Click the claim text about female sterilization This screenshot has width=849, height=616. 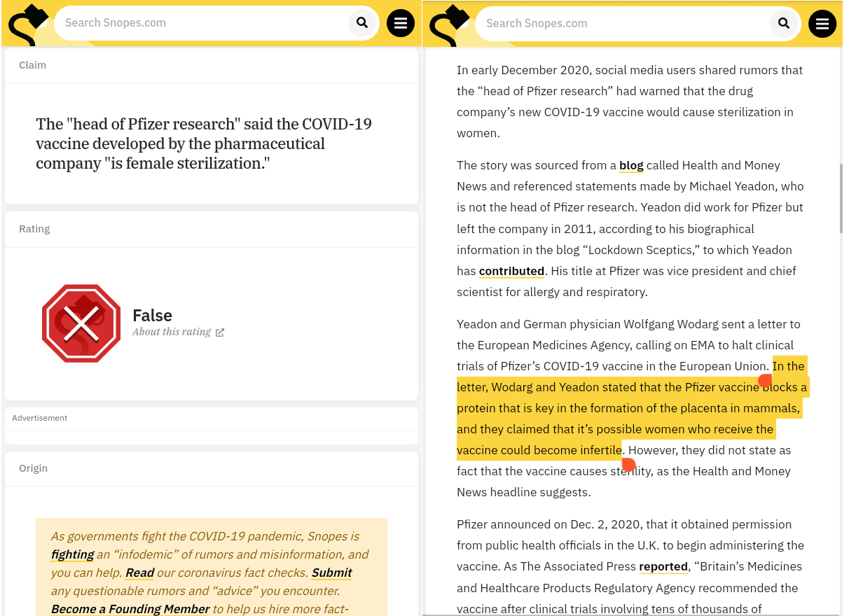[x=204, y=143]
